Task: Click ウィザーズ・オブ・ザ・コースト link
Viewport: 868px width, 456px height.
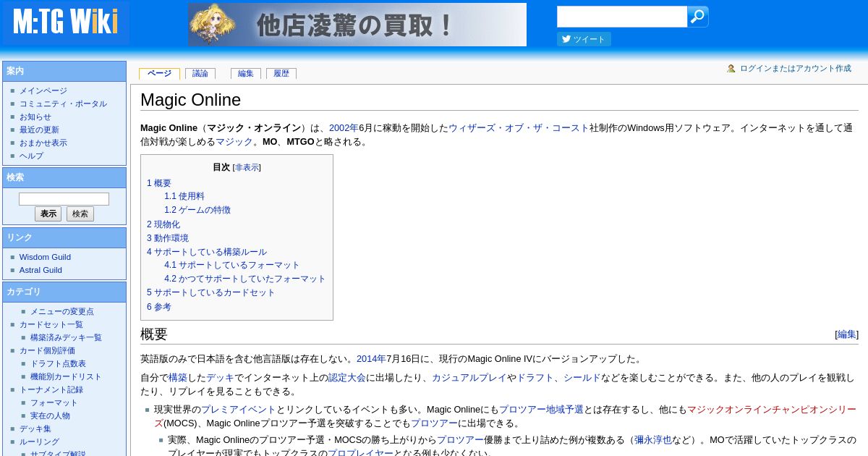Action: click(x=519, y=127)
